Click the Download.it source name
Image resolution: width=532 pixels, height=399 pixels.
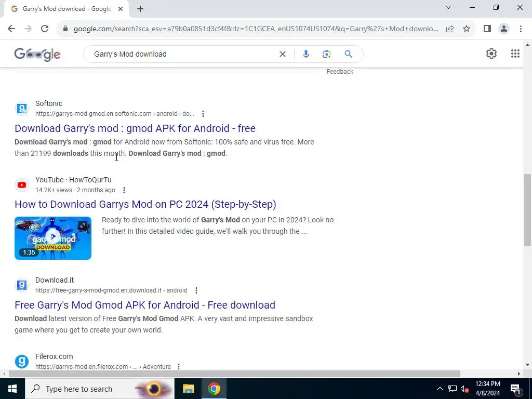tap(54, 280)
